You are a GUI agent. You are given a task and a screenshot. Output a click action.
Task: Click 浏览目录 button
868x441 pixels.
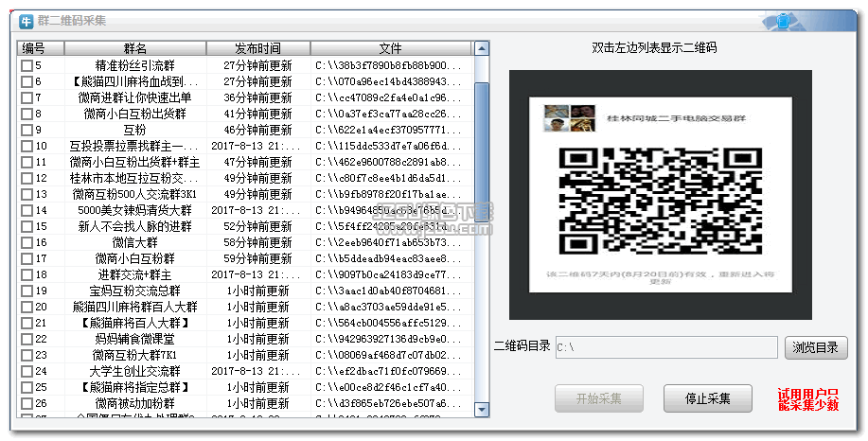pyautogui.click(x=815, y=347)
